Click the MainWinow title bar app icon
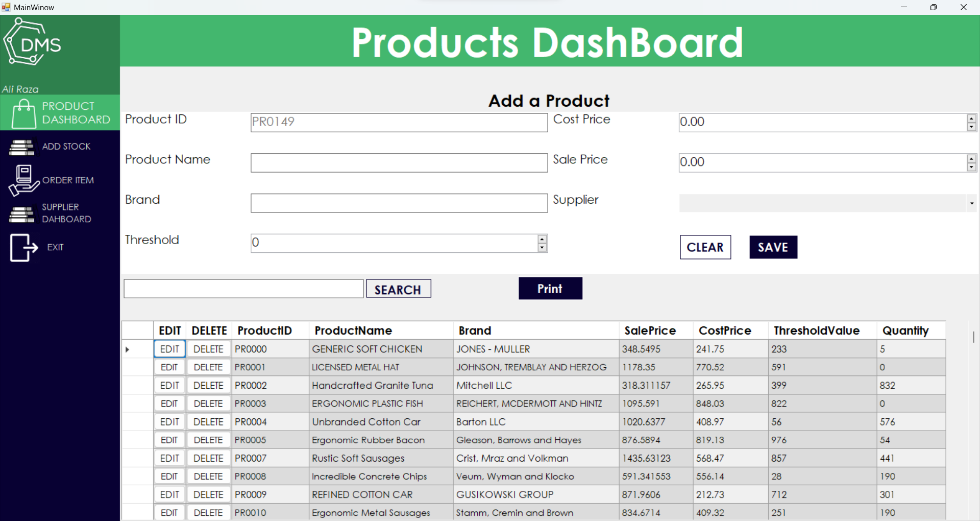Screen dimensions: 980x521 tap(6, 7)
